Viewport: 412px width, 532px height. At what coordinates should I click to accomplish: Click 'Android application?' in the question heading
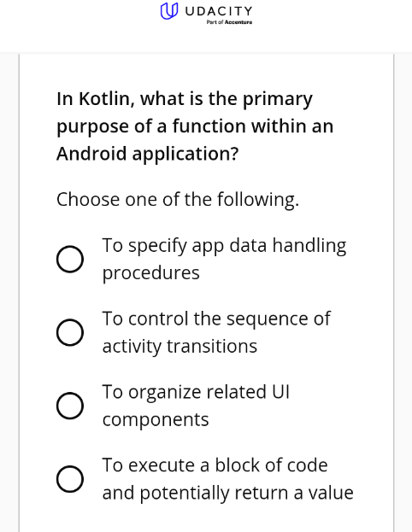(147, 154)
